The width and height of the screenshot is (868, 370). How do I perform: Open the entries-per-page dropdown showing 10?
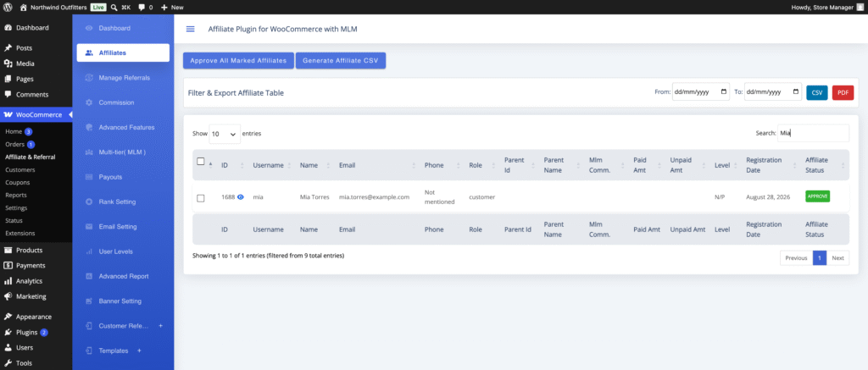click(225, 134)
